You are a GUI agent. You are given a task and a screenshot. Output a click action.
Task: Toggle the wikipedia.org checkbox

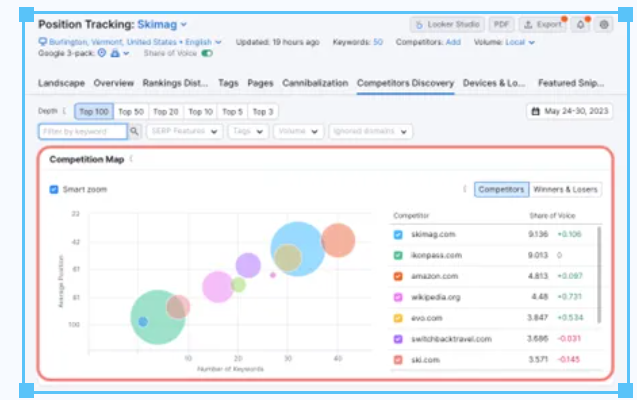pos(398,297)
